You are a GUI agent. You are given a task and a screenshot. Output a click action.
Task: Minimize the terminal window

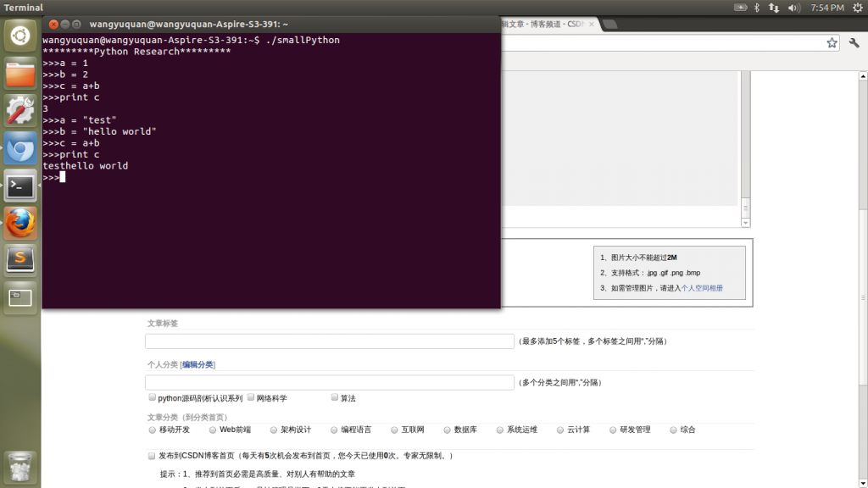(64, 25)
